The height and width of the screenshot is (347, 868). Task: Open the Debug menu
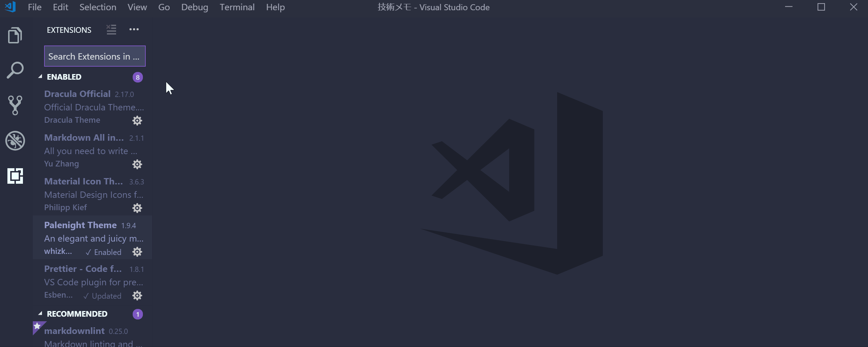click(x=195, y=7)
